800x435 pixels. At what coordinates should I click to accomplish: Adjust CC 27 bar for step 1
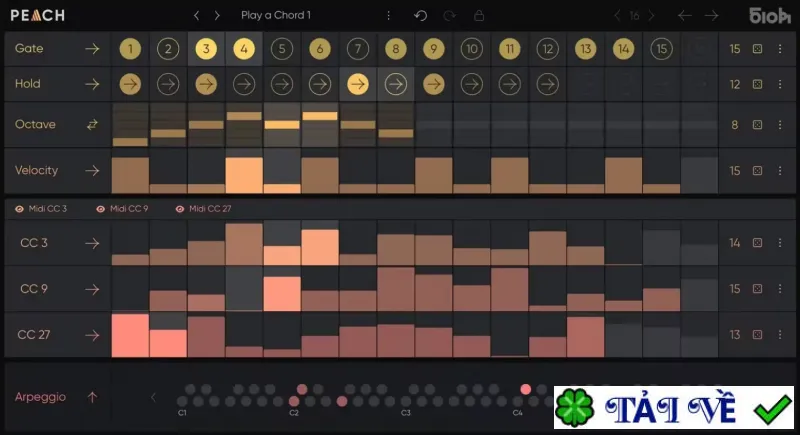130,336
